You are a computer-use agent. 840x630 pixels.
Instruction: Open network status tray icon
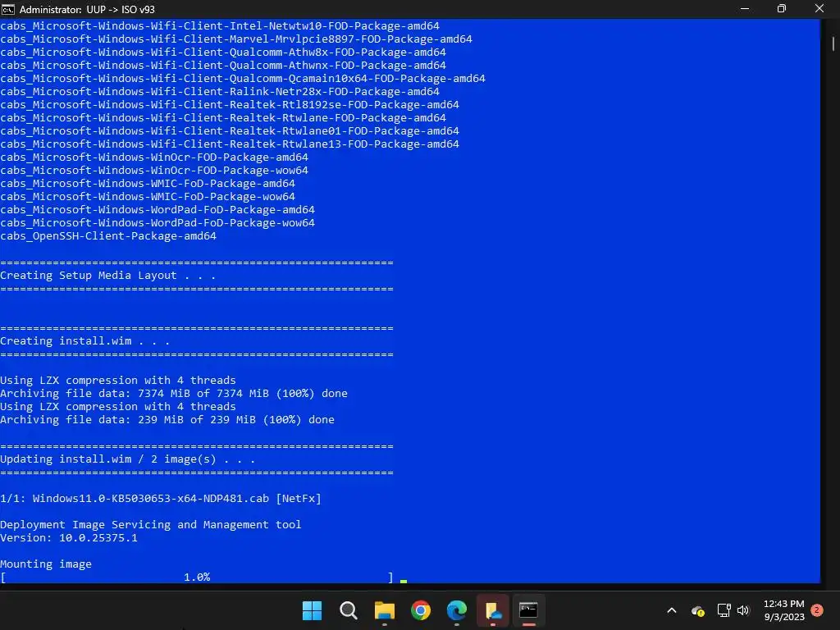724,610
